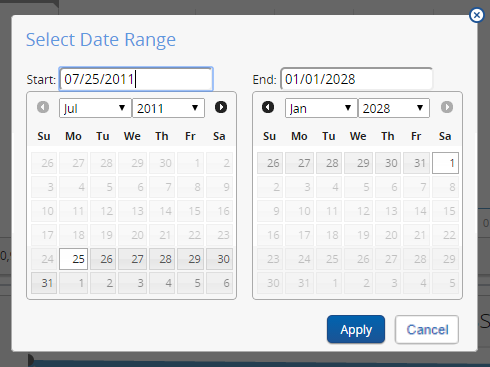
Task: Select July 25 in Start calendar
Action: pyautogui.click(x=73, y=259)
